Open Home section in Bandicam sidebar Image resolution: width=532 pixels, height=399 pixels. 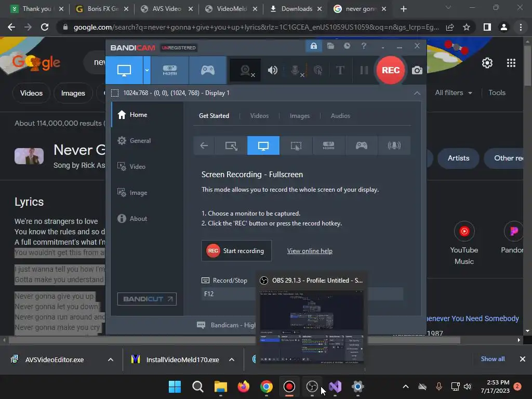pyautogui.click(x=148, y=115)
